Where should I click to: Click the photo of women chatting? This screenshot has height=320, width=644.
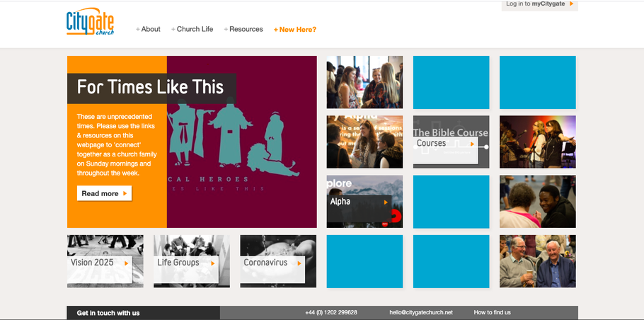(x=364, y=82)
